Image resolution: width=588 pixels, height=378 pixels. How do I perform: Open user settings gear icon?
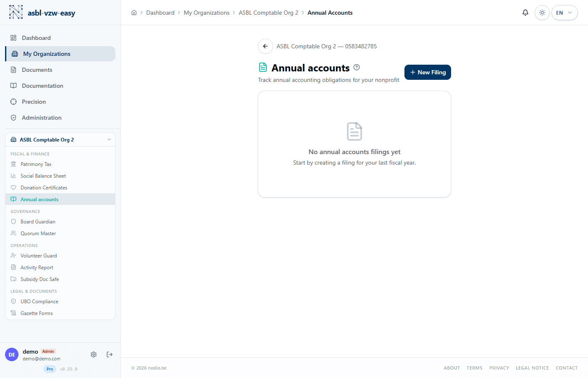[x=94, y=354]
